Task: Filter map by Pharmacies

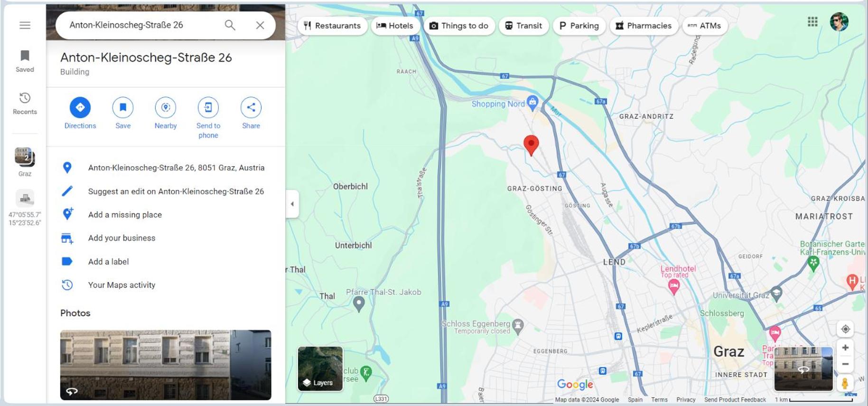Action: tap(644, 26)
